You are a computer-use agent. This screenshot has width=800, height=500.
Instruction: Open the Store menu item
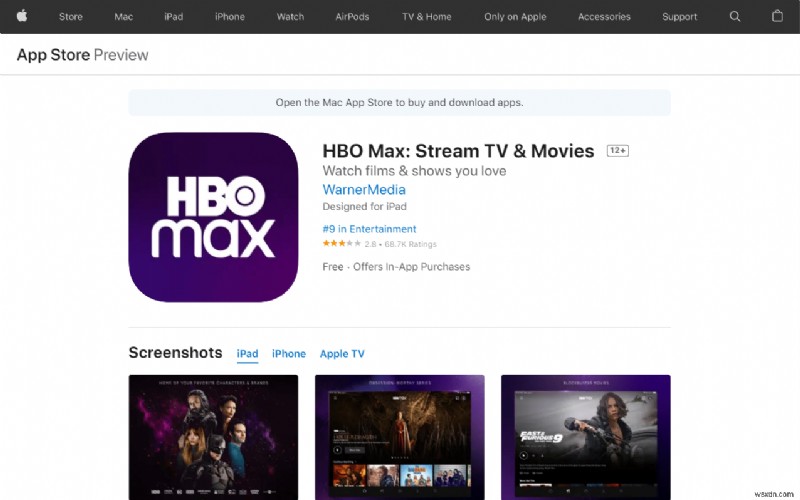click(70, 16)
